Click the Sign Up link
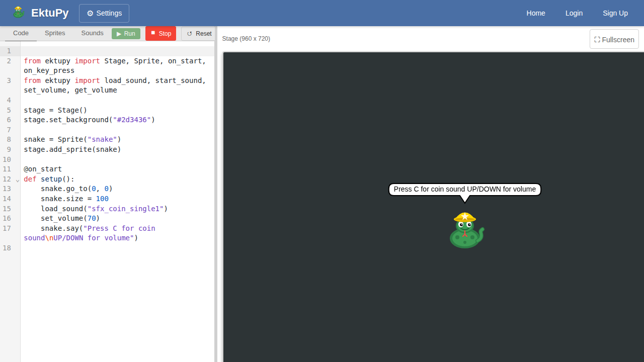The height and width of the screenshot is (362, 644). pos(615,13)
